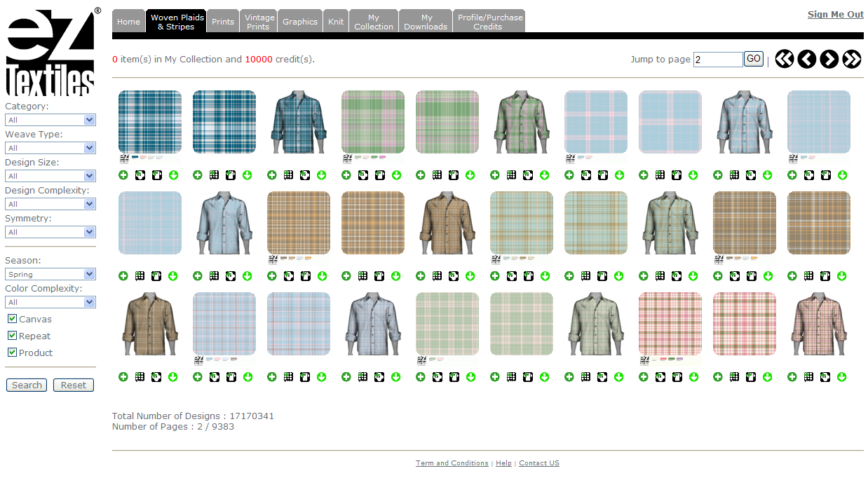Switch to the Home tab
Image resolution: width=868 pixels, height=485 pixels.
[x=128, y=21]
